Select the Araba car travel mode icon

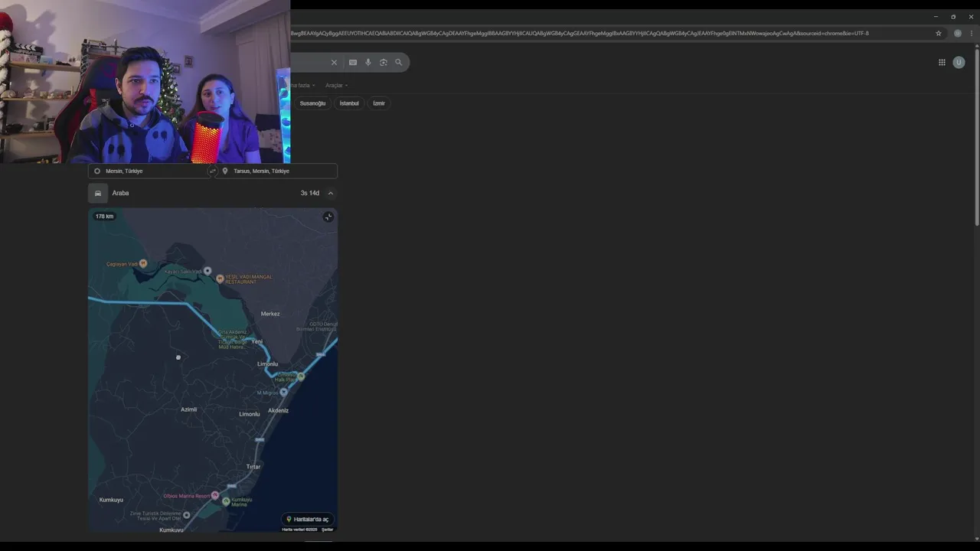[98, 194]
